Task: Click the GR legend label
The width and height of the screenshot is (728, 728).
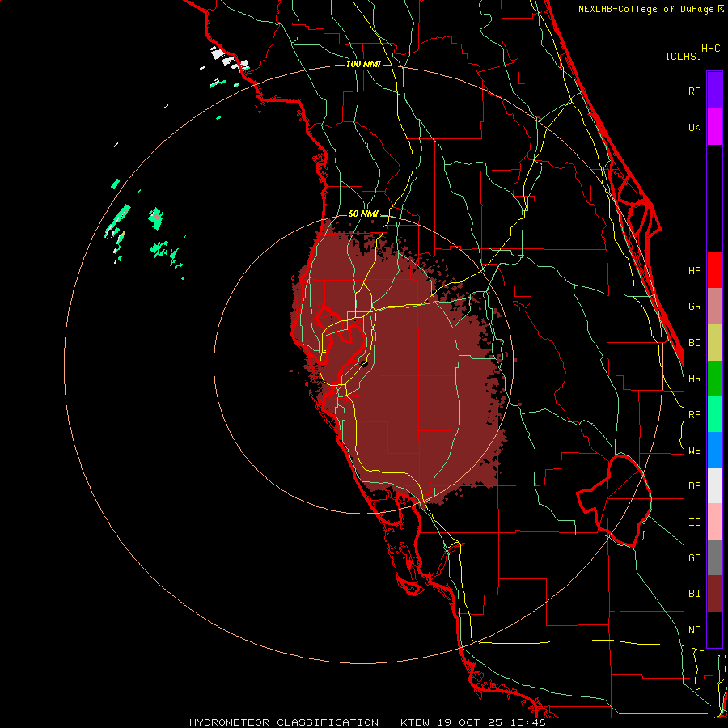Action: [x=694, y=307]
